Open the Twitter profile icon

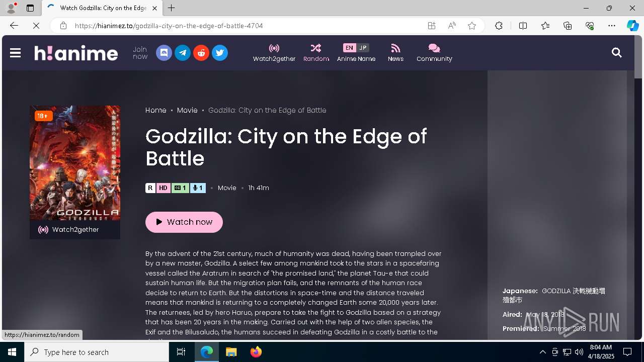(220, 53)
